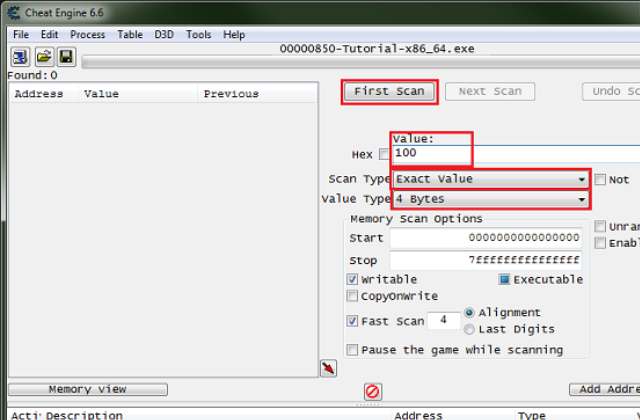Click the Memory view button
The width and height of the screenshot is (640, 420).
coord(88,389)
